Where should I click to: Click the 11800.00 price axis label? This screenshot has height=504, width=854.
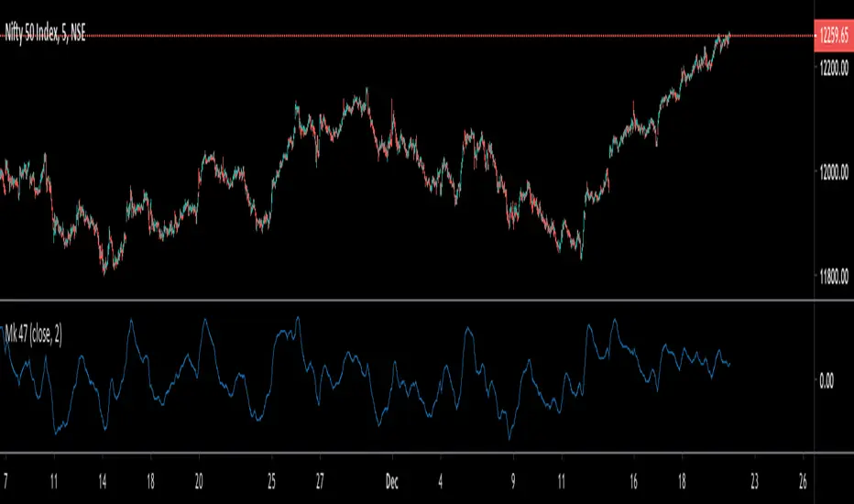click(834, 277)
